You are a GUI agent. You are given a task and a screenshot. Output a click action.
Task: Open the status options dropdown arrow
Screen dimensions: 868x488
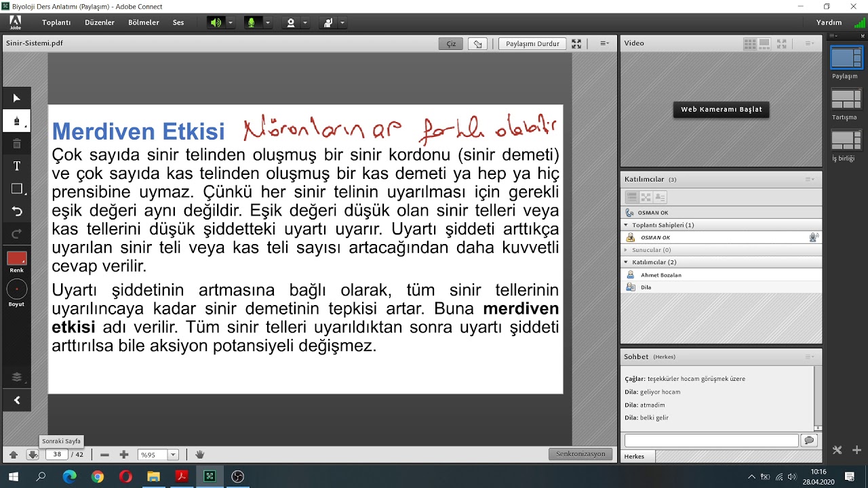point(342,22)
